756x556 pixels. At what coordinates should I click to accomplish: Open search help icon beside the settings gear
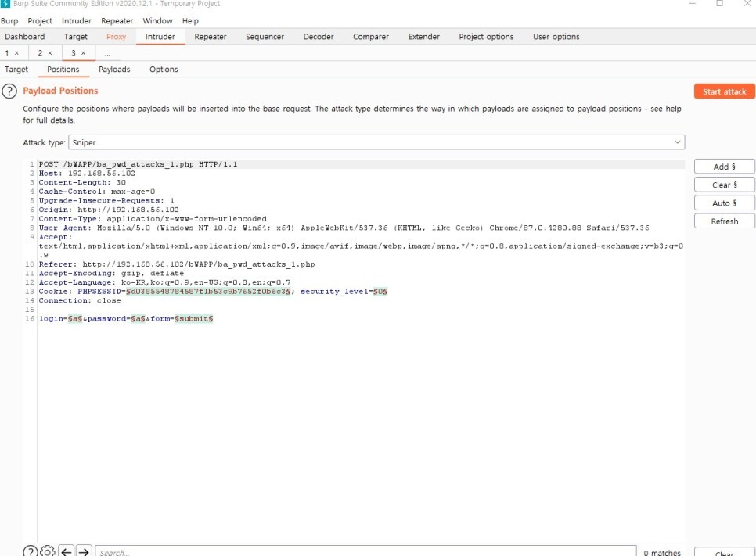click(x=30, y=551)
